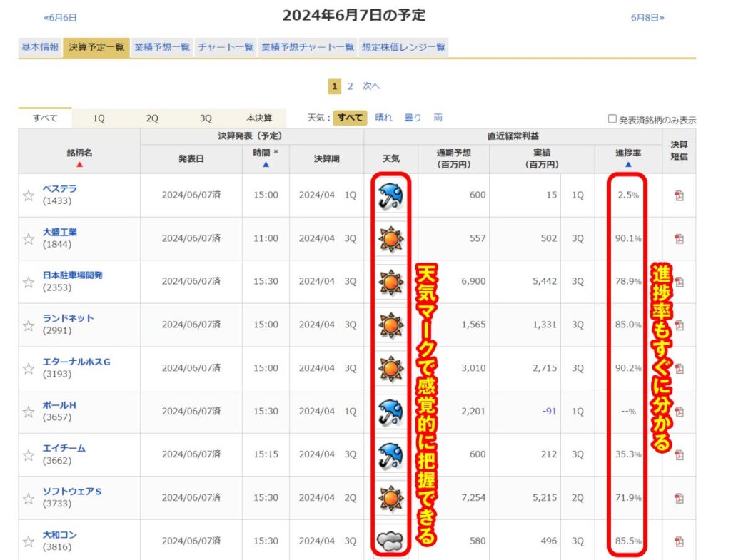Select weather filter すべて
Screen dimensions: 731x560
350,118
